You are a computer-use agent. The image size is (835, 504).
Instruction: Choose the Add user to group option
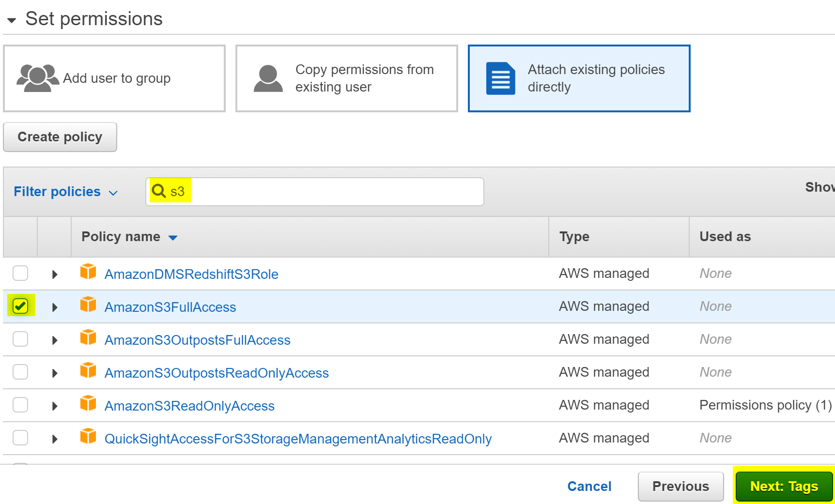tap(114, 78)
